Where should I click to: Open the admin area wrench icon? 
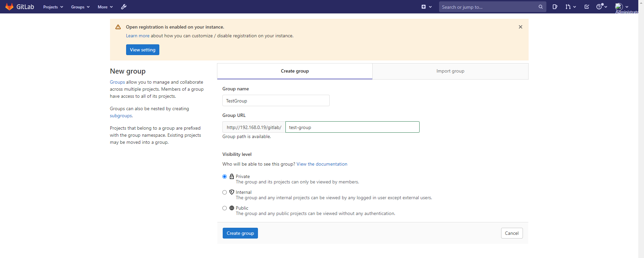click(x=124, y=7)
